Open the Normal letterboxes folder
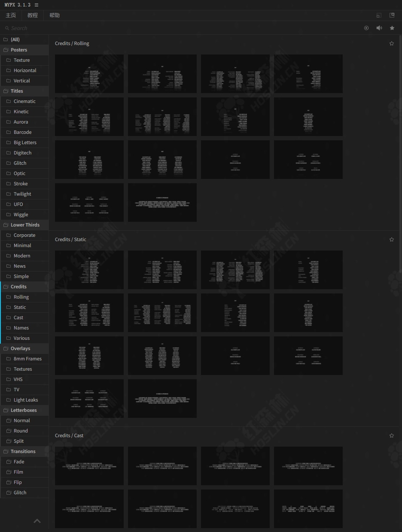Screen dimensions: 402x532 pos(24,420)
